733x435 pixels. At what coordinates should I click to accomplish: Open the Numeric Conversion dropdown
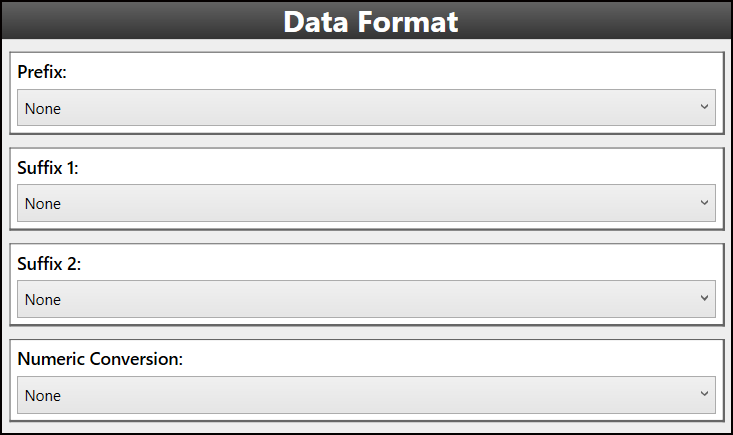366,395
